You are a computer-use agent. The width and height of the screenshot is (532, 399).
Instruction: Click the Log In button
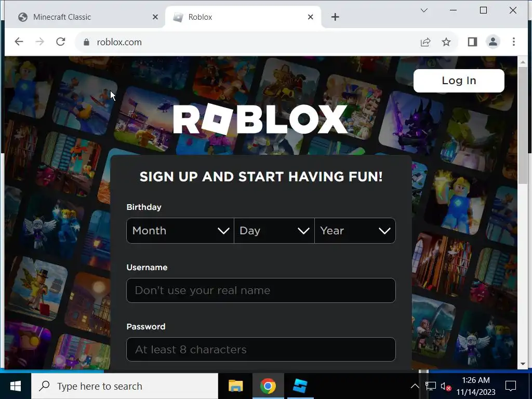[459, 81]
